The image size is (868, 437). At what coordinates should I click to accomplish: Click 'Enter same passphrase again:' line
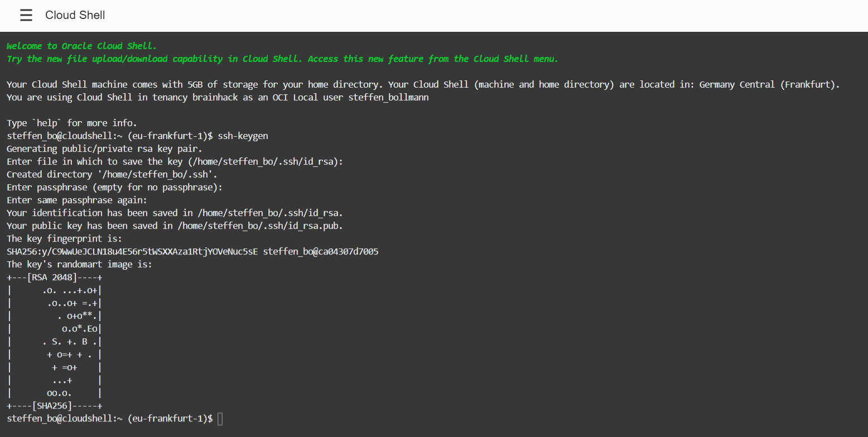click(x=77, y=200)
